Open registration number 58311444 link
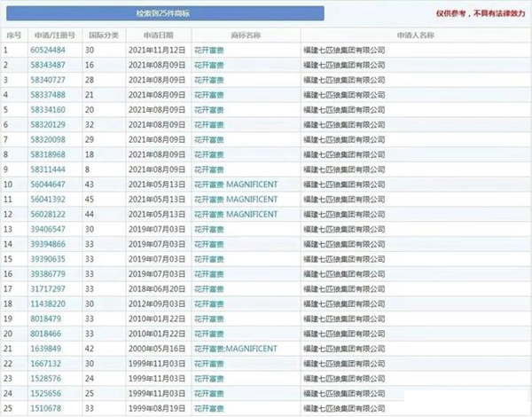 (x=48, y=169)
